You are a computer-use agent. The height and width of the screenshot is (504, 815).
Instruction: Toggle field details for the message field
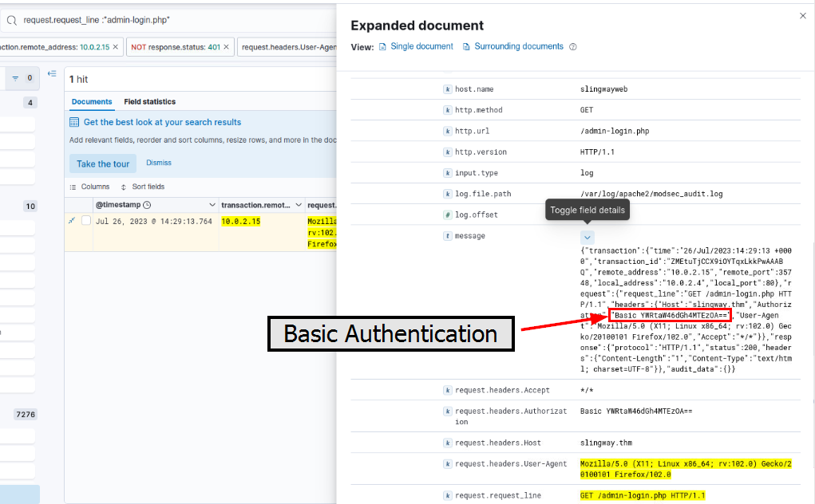pos(588,237)
